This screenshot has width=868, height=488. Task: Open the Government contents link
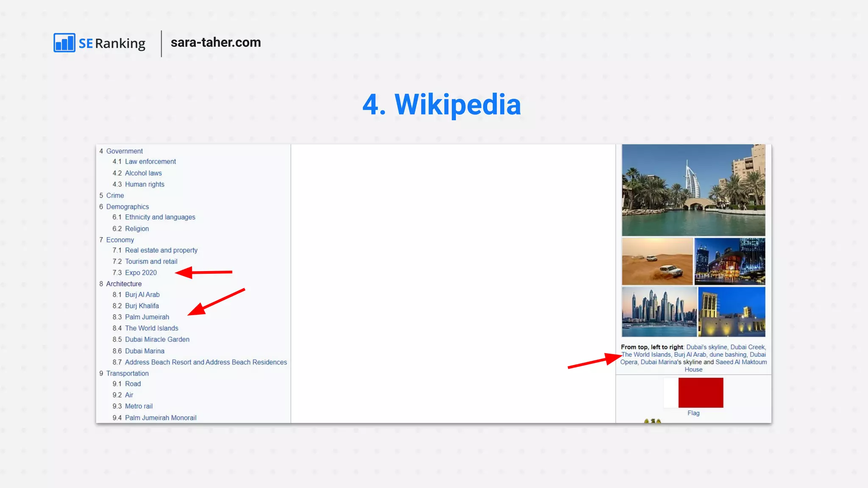pyautogui.click(x=124, y=151)
